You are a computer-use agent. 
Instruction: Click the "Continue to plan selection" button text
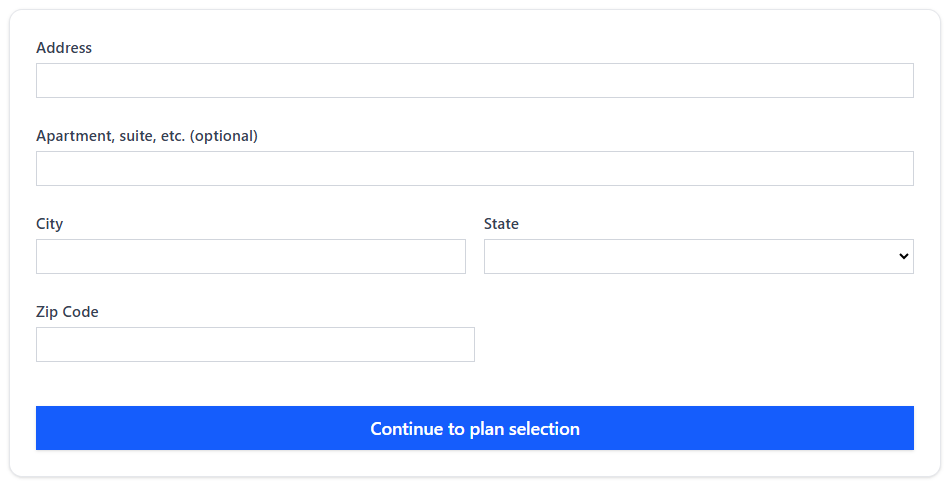(475, 429)
